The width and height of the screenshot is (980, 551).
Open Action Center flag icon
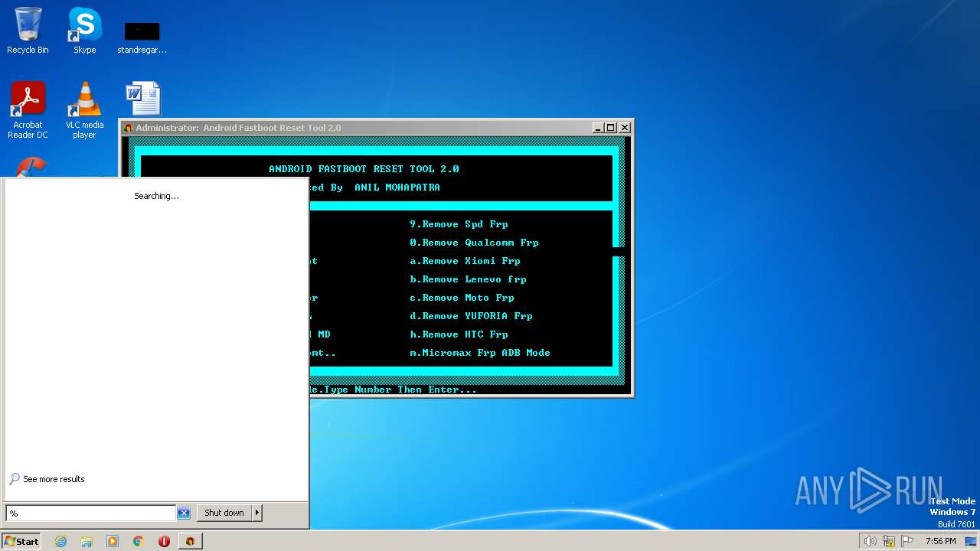907,541
